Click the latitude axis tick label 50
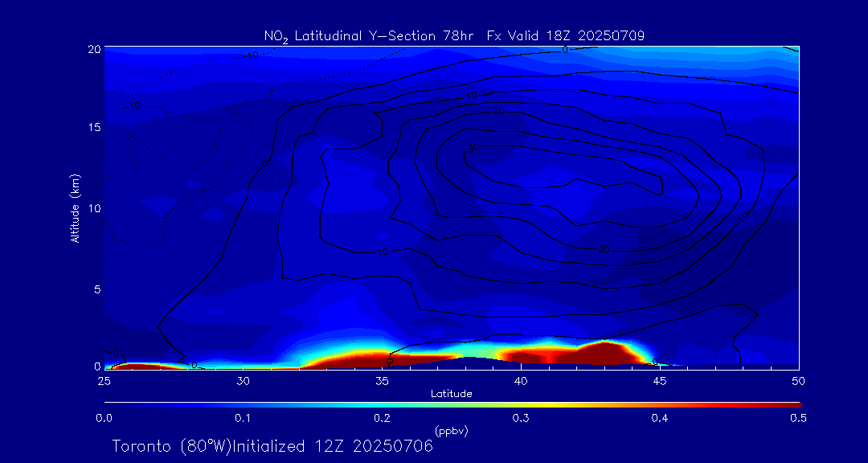 [x=799, y=380]
